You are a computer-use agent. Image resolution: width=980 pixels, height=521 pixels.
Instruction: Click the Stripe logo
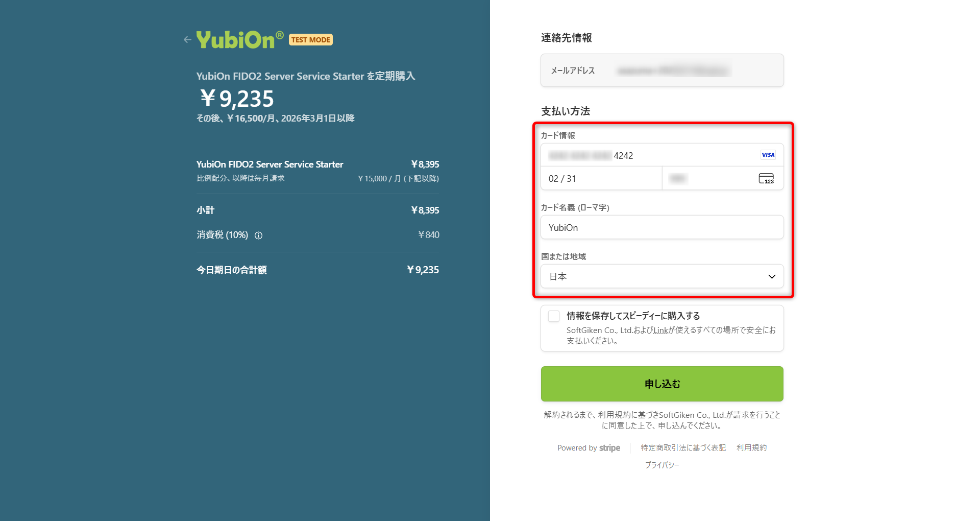pos(610,448)
